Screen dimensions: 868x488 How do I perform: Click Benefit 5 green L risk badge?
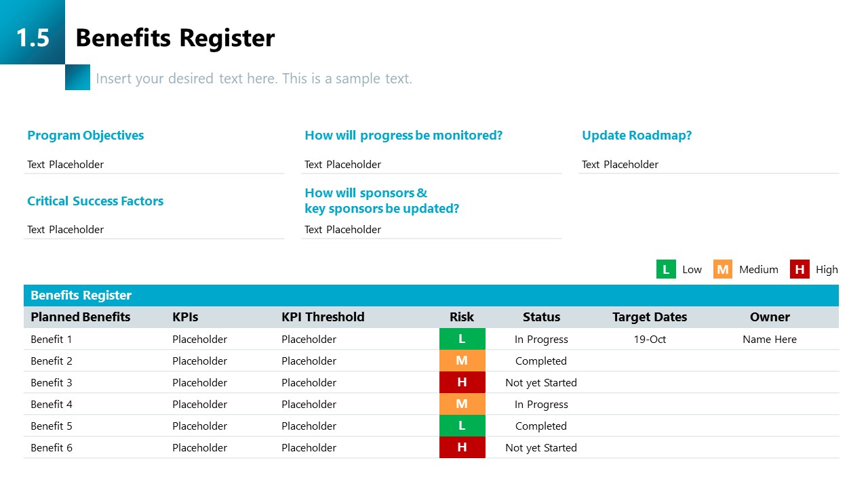click(x=462, y=426)
